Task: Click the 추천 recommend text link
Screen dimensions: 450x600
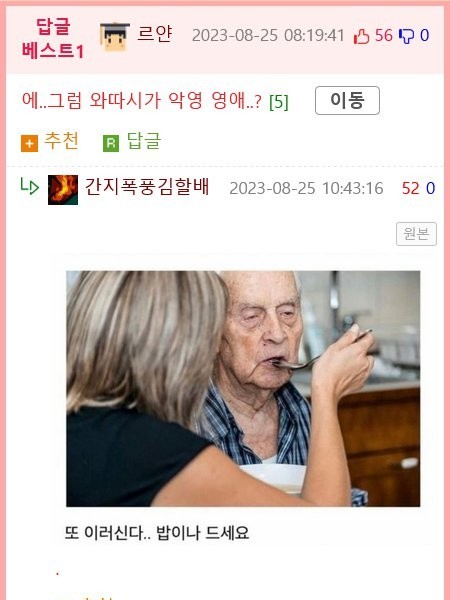Action: (61, 141)
